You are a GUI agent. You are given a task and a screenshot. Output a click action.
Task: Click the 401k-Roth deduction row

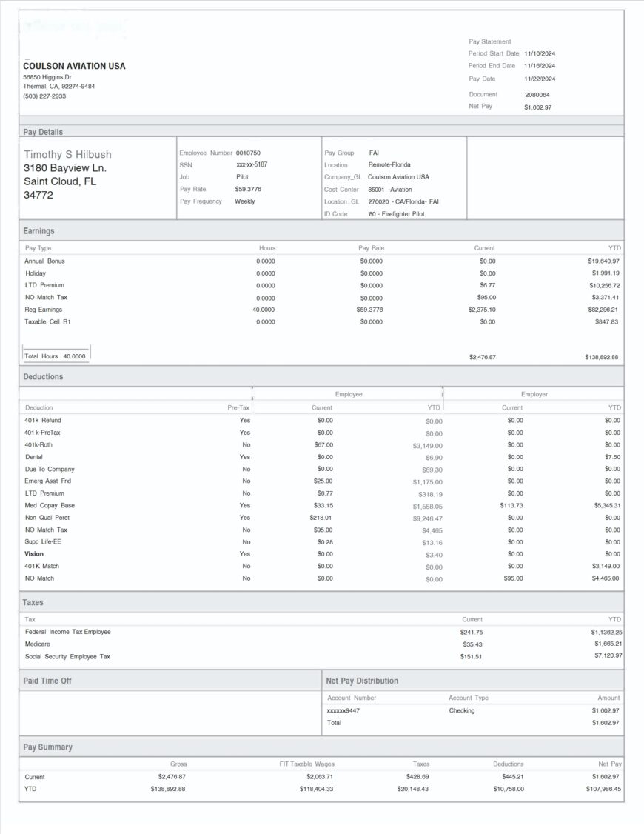pos(41,444)
